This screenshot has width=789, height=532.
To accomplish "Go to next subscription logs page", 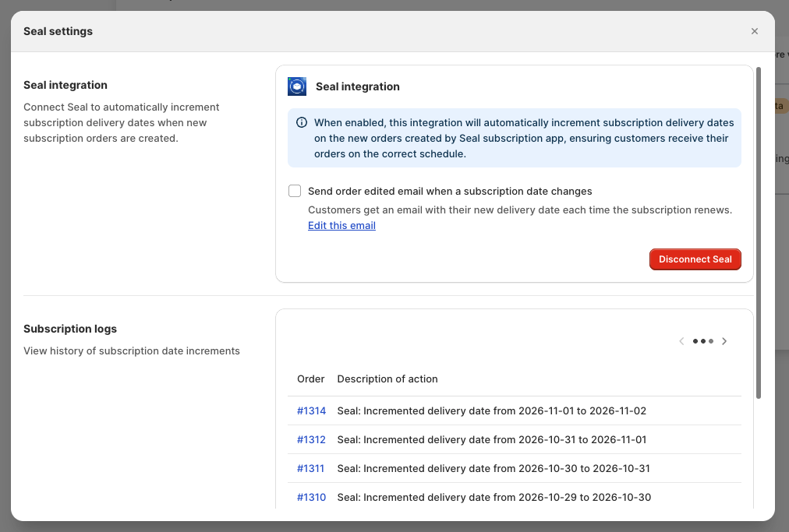I will (724, 341).
